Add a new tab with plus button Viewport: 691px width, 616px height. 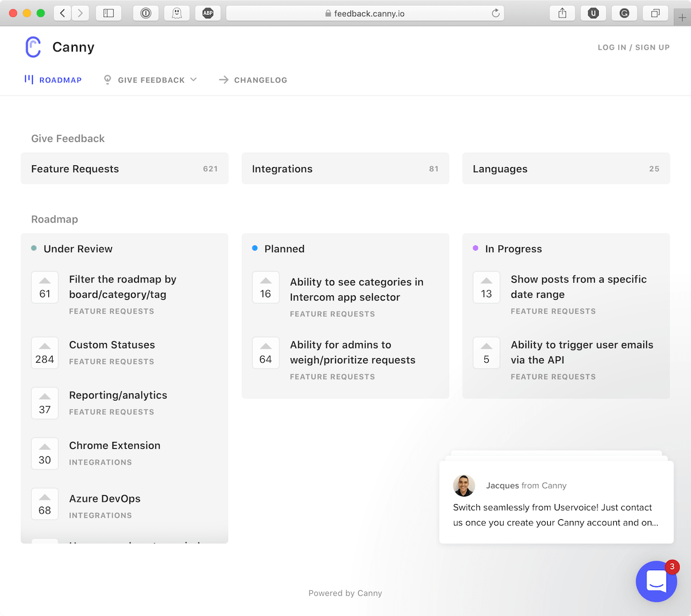pyautogui.click(x=682, y=18)
